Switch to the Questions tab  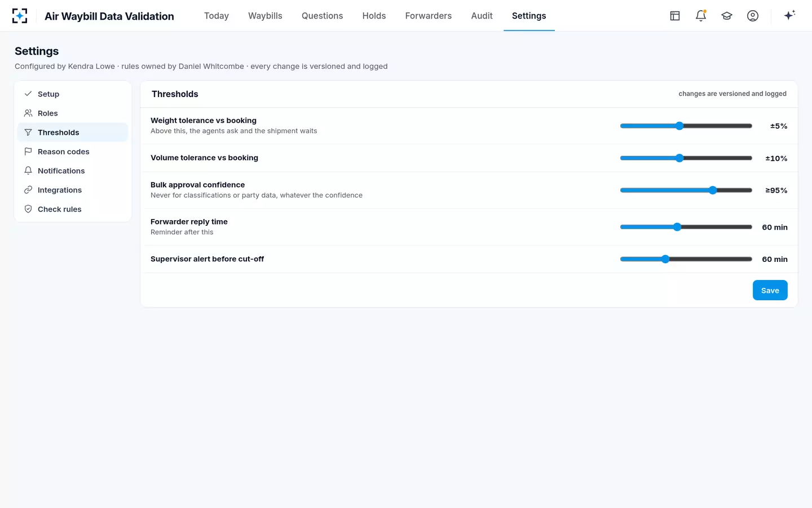(322, 16)
